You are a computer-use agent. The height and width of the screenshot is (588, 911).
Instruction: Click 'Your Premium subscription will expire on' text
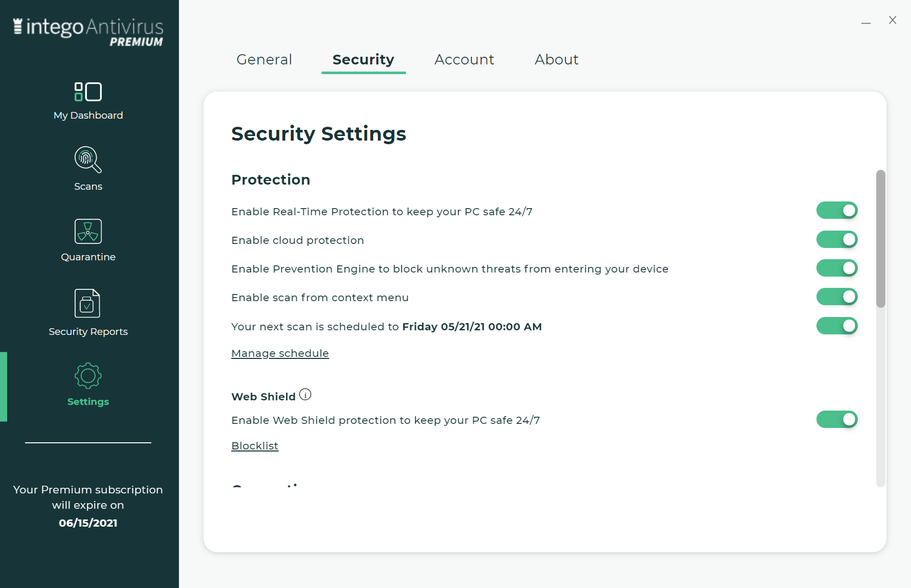[x=88, y=497]
